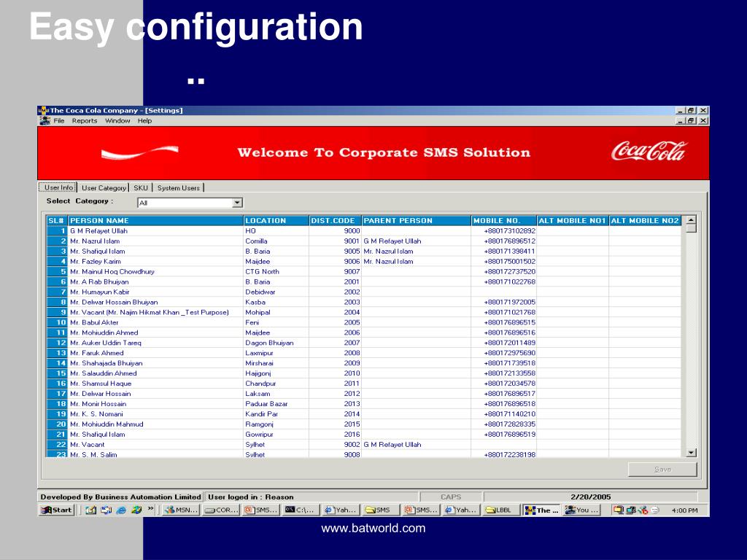The height and width of the screenshot is (560, 747).
Task: Expand the Select Category dropdown
Action: pos(237,203)
